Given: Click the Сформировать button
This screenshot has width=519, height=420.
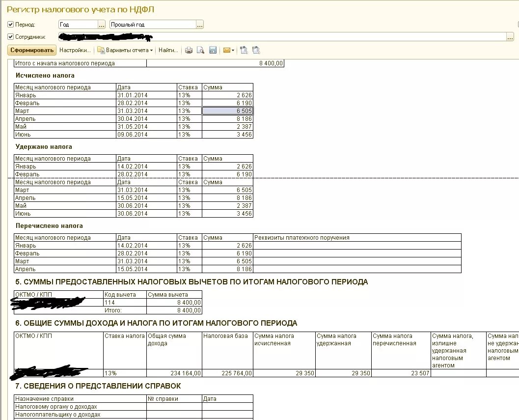Looking at the screenshot, I should [x=32, y=50].
